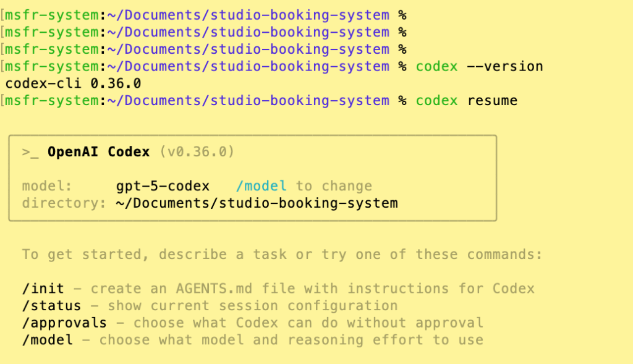Click the 'resume' argument after codex

pos(492,101)
